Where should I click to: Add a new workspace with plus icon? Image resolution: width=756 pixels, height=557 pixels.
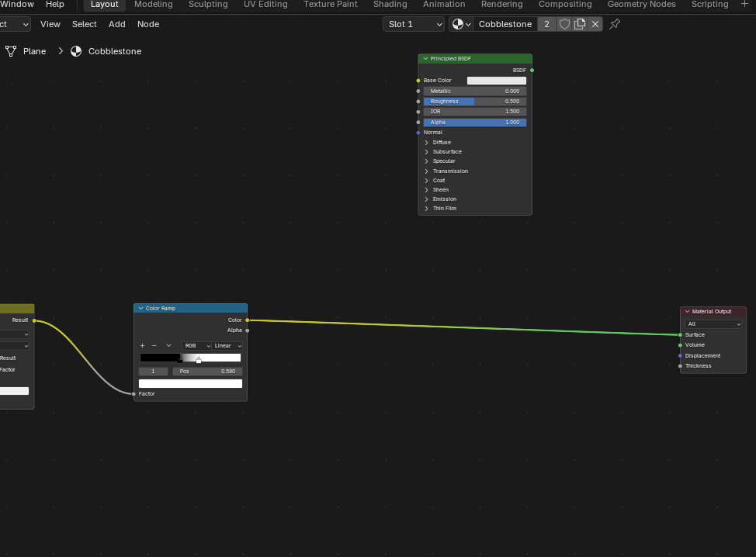point(744,4)
